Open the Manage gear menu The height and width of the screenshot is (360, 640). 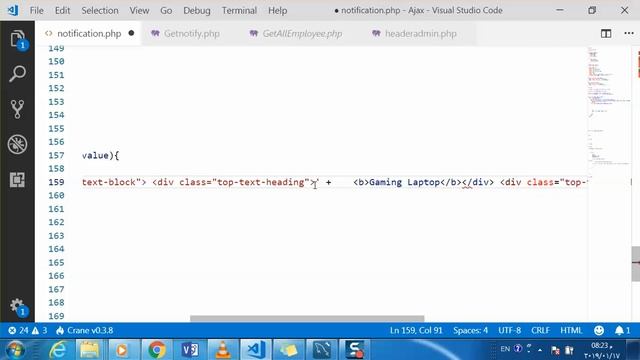tap(17, 307)
